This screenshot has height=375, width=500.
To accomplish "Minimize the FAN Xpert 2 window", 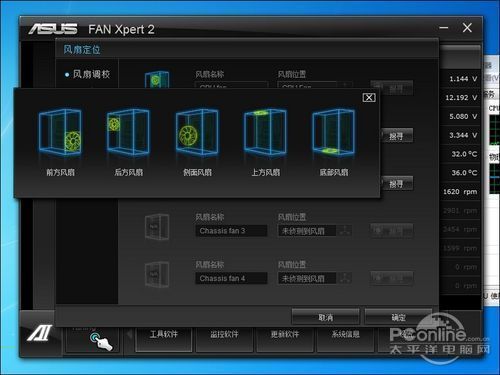I will click(x=444, y=28).
